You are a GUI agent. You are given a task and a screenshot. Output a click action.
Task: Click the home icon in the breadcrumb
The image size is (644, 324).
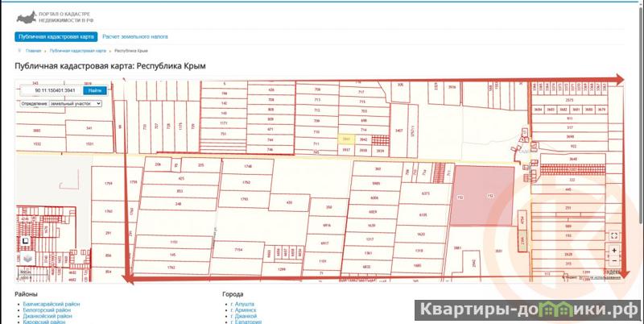19,51
